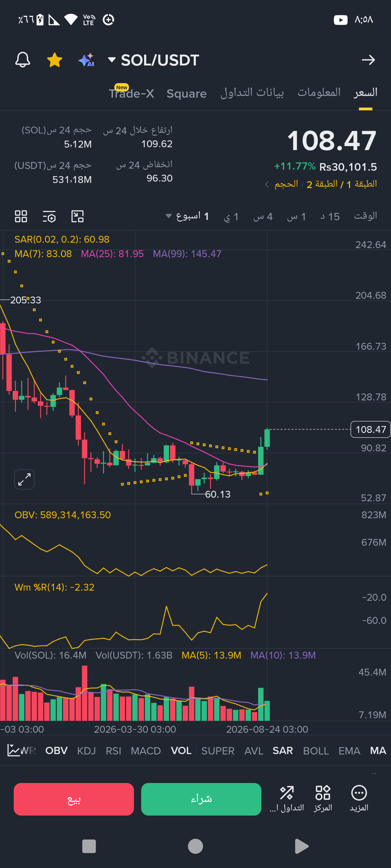Tap the green شراء buy button
The image size is (391, 868).
point(201,799)
